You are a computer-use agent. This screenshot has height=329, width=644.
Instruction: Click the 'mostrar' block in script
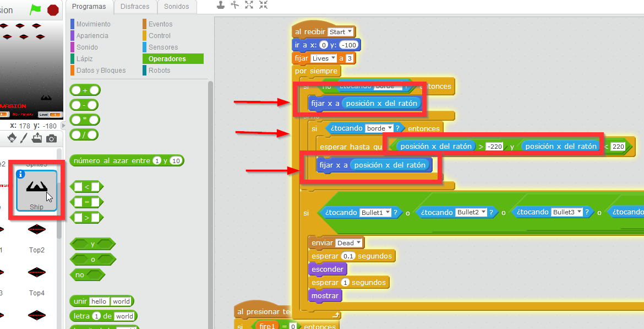point(325,296)
